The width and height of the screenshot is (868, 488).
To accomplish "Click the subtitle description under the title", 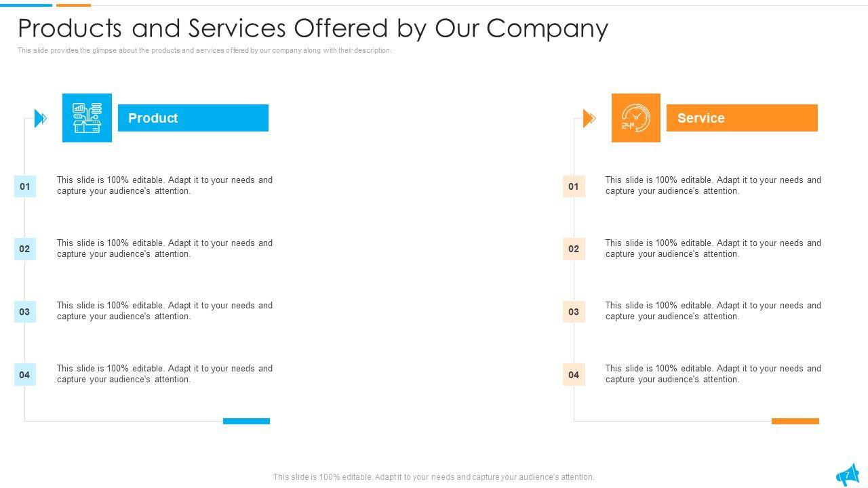I will click(204, 51).
